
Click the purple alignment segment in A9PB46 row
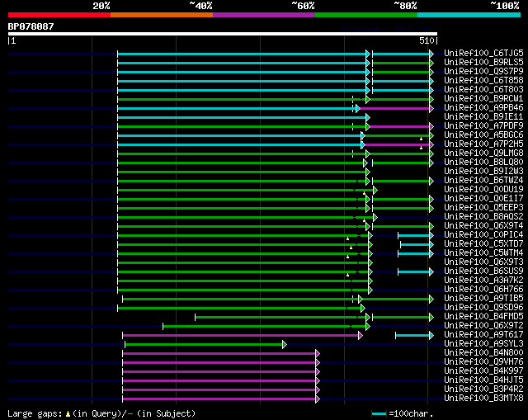click(397, 108)
